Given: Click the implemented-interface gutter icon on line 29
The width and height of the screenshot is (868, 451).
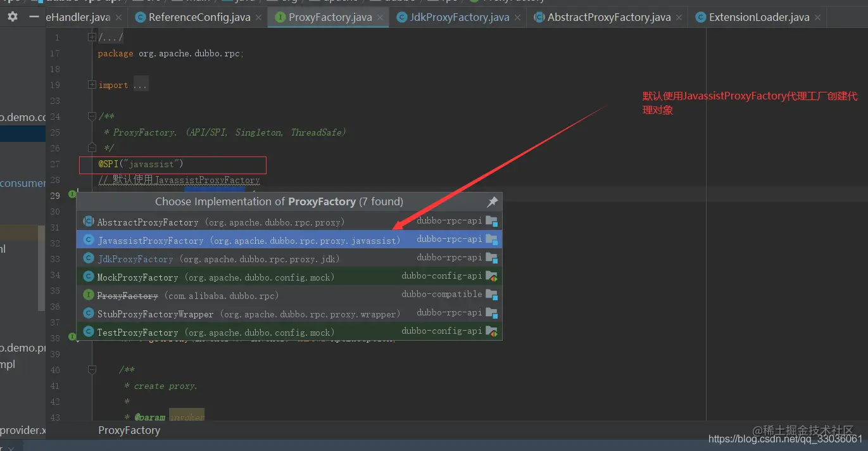Looking at the screenshot, I should 72,194.
